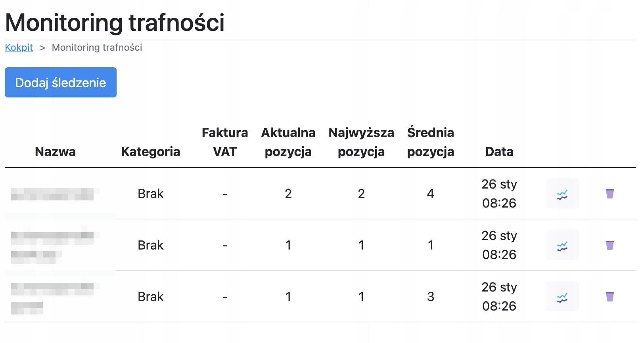The width and height of the screenshot is (644, 343).
Task: Click the Faktura VAT column header
Action: (224, 142)
